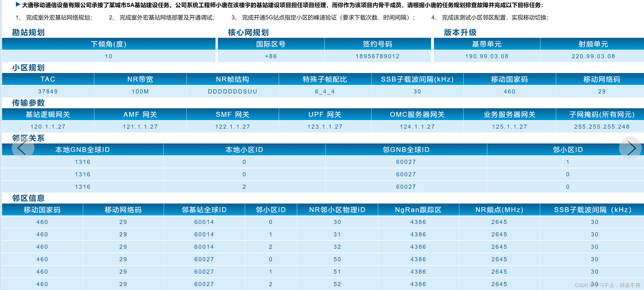The width and height of the screenshot is (644, 290).
Task: Click the 本地GNB全球ID column header
Action: (83, 149)
